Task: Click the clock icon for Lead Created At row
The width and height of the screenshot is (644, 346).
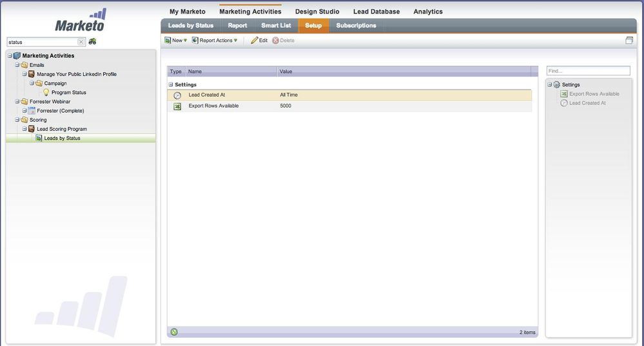Action: 177,95
